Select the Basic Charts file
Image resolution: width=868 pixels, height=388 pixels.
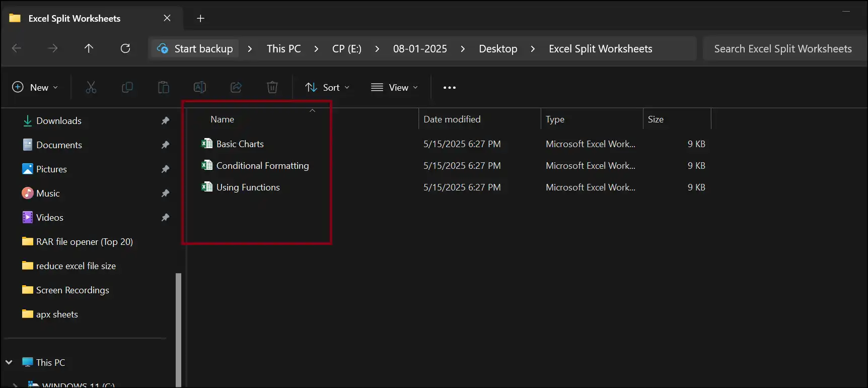[x=240, y=144]
